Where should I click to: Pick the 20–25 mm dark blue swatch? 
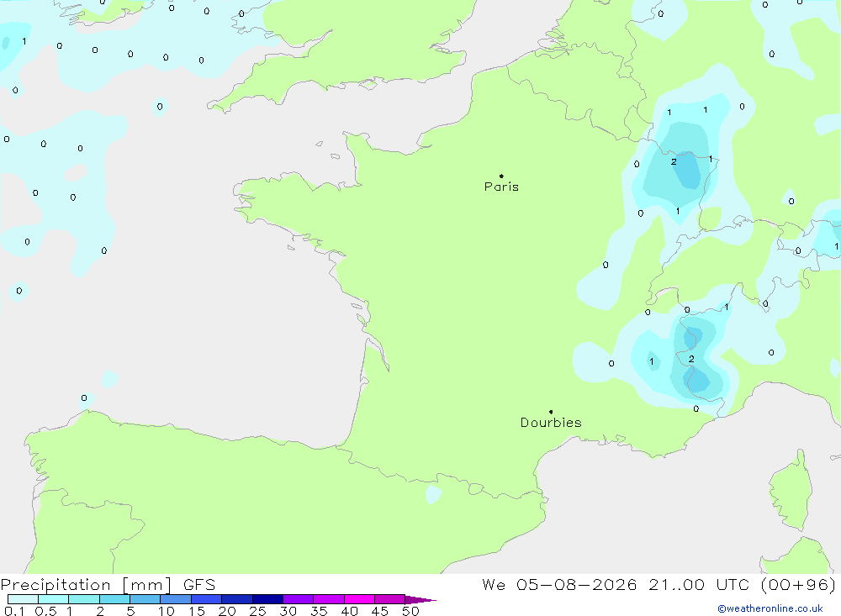(x=236, y=599)
